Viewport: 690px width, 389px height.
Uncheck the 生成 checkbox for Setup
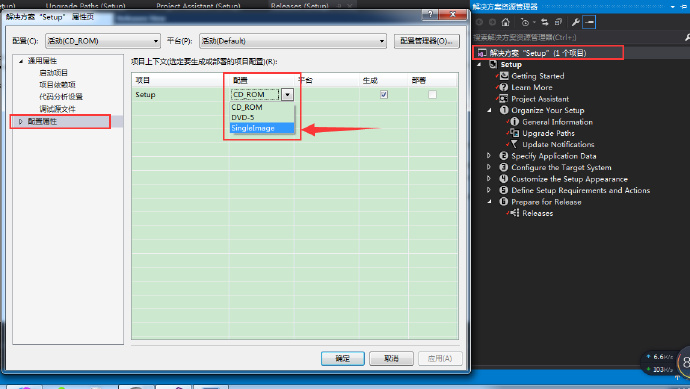(384, 95)
